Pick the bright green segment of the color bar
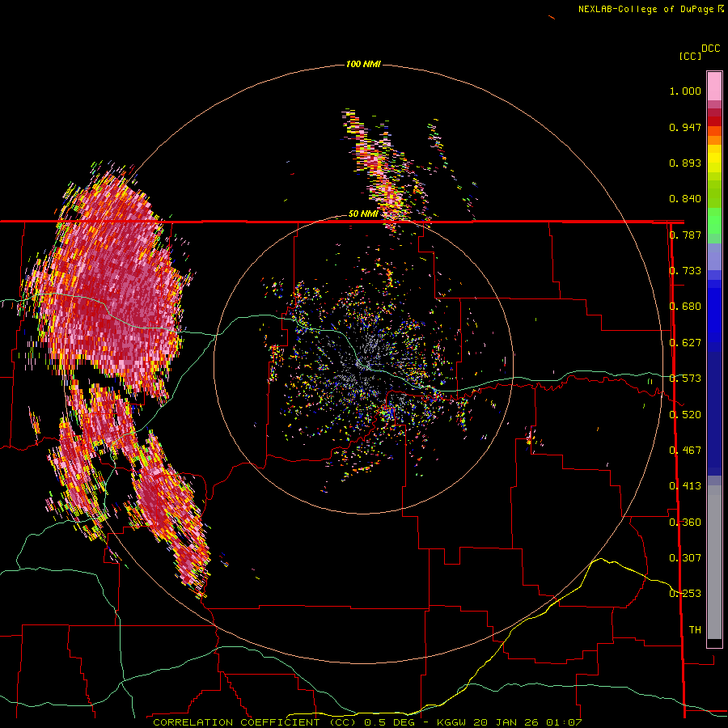 tap(714, 221)
